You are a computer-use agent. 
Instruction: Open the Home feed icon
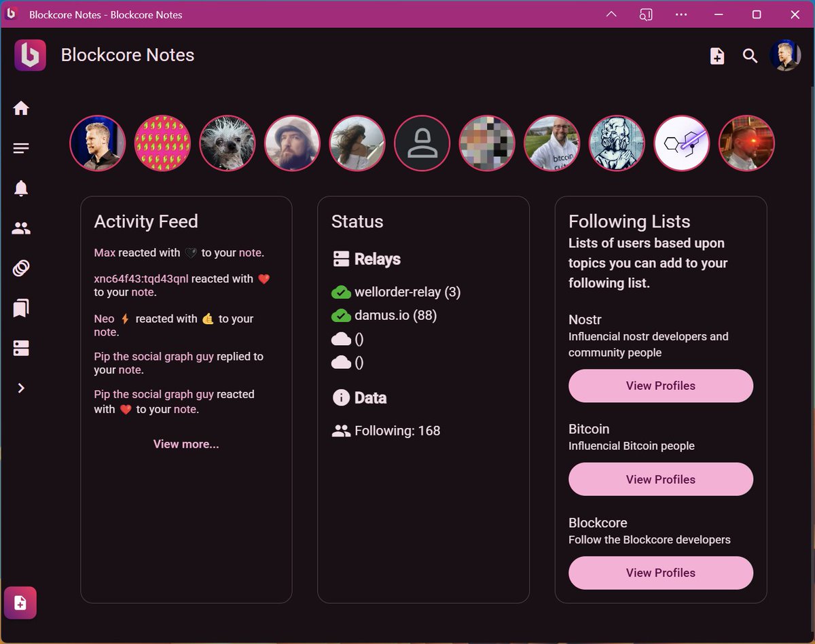(x=20, y=107)
